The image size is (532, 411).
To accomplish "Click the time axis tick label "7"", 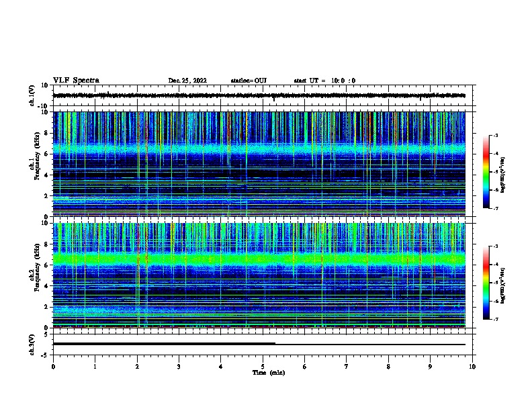I will coord(347,367).
